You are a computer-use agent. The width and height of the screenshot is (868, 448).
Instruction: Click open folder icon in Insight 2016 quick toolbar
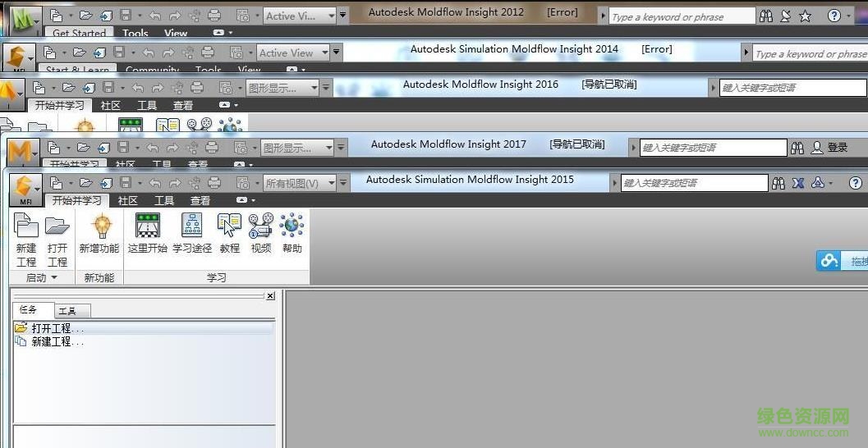point(69,88)
